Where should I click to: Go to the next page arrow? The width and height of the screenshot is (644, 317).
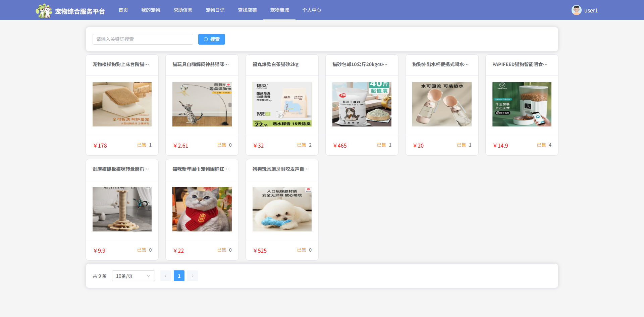point(193,276)
